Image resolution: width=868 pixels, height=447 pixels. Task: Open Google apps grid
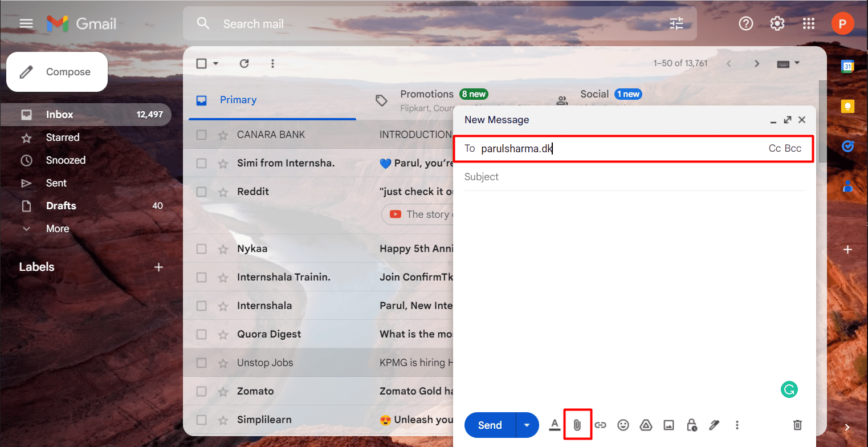click(x=808, y=23)
